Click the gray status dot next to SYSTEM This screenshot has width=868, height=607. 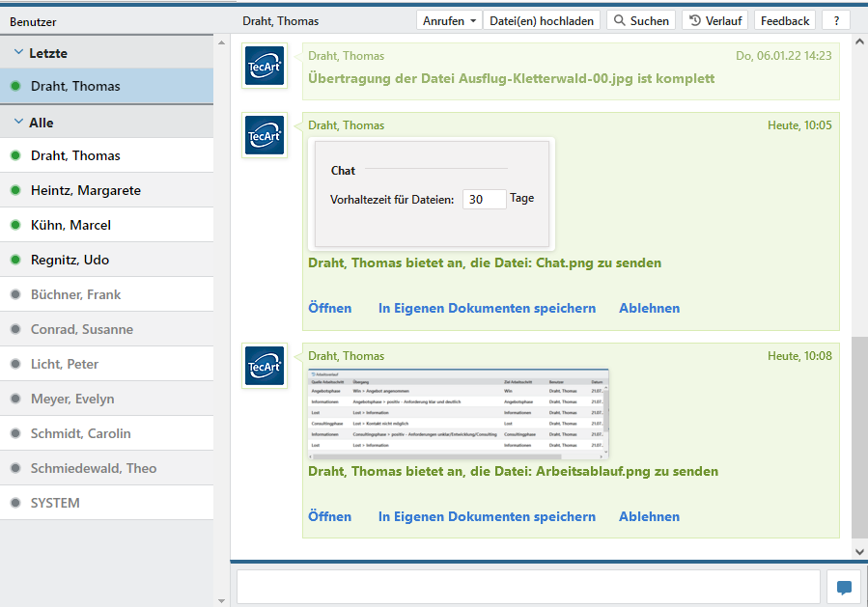(x=15, y=503)
